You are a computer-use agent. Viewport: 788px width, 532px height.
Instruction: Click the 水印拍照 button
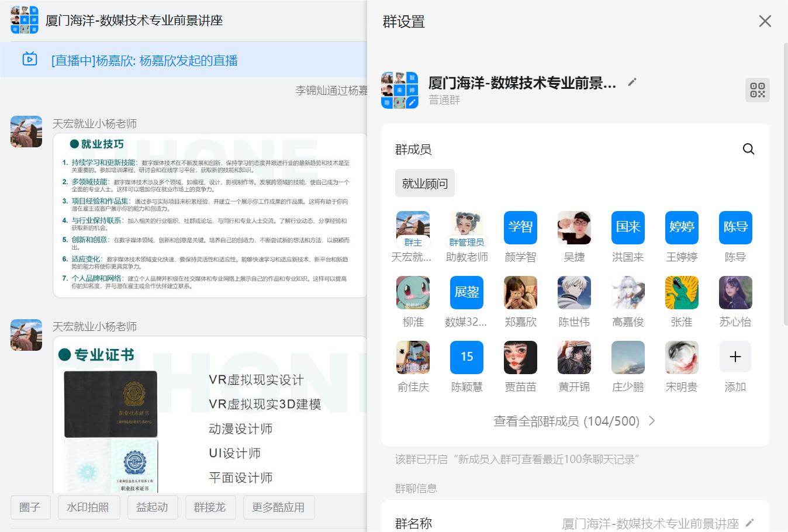click(88, 507)
